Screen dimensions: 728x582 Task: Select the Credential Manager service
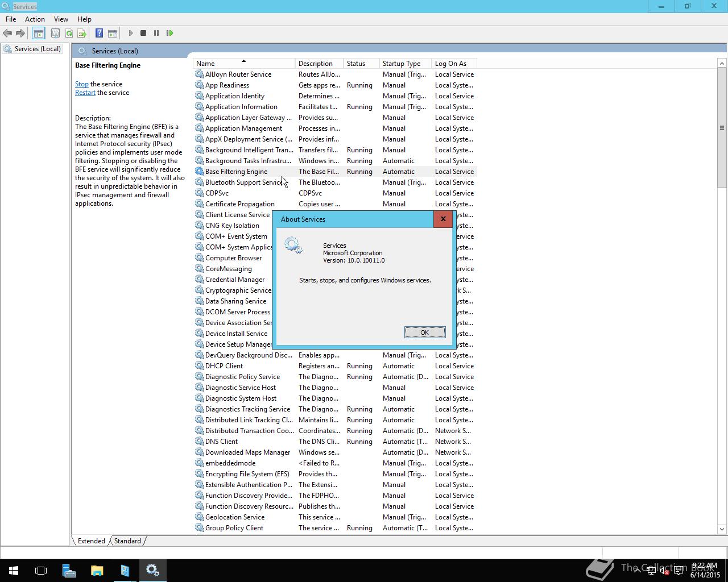point(234,280)
